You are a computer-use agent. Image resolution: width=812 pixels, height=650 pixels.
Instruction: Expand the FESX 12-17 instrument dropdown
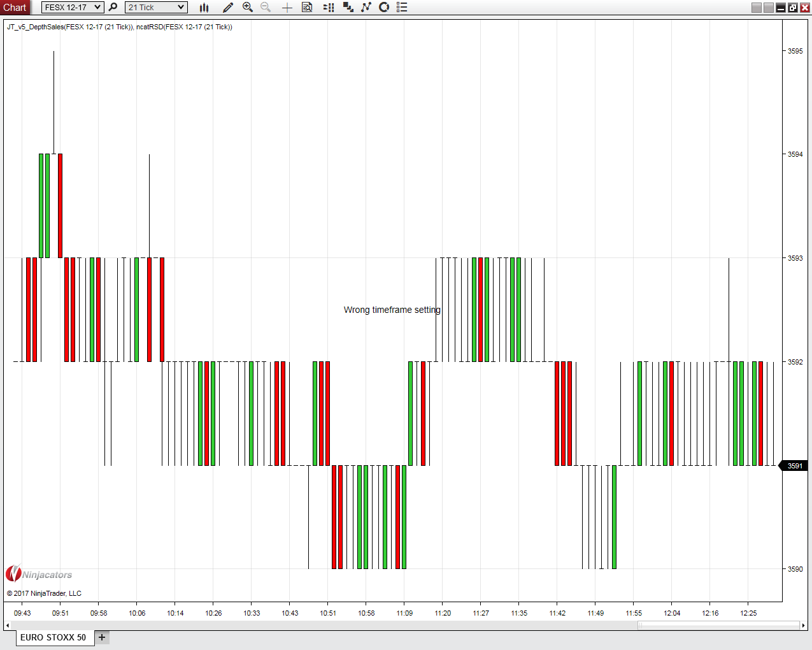click(73, 8)
